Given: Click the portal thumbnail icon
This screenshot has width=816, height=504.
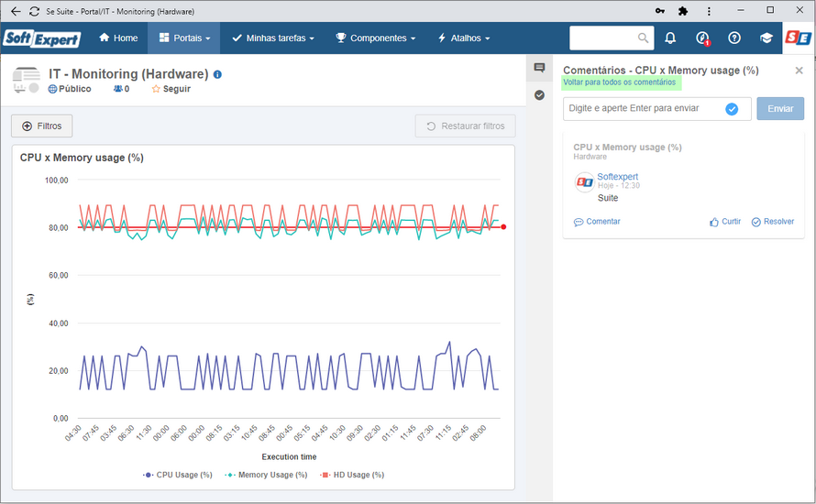Looking at the screenshot, I should click(x=26, y=80).
